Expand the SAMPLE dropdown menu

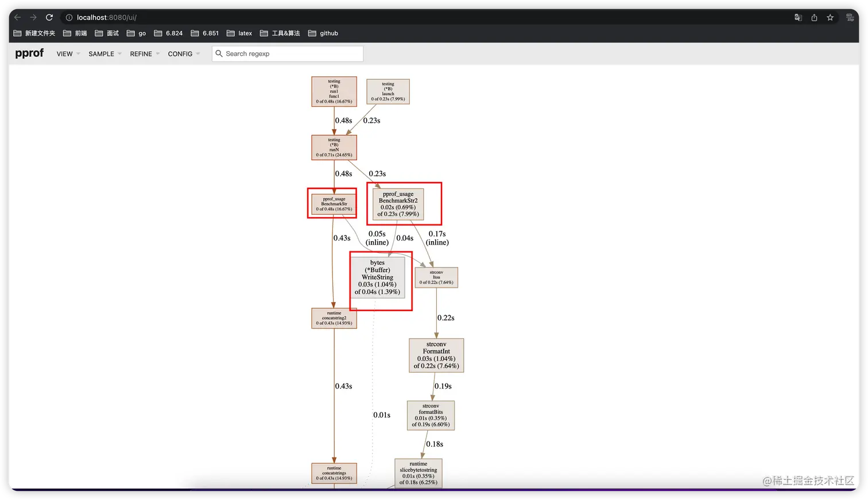[105, 54]
